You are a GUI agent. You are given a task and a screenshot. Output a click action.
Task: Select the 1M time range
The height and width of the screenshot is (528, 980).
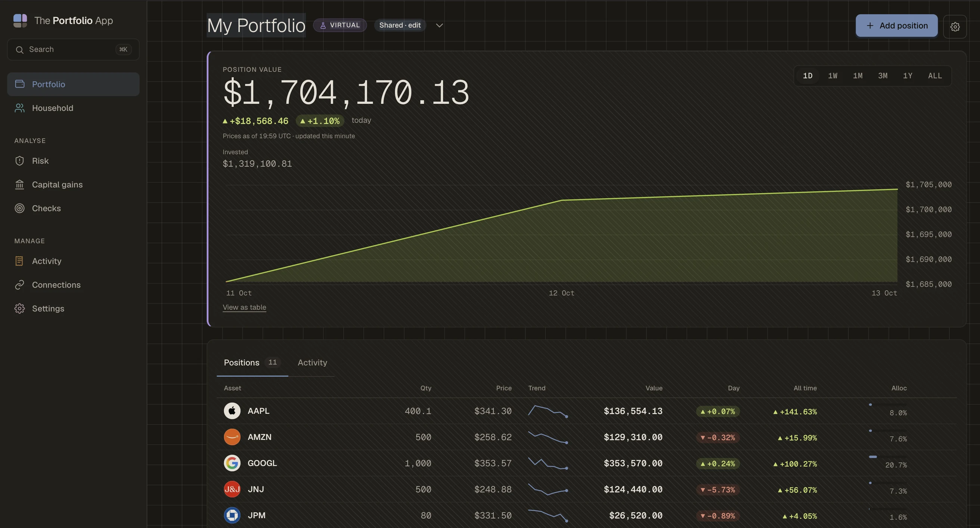click(x=858, y=76)
